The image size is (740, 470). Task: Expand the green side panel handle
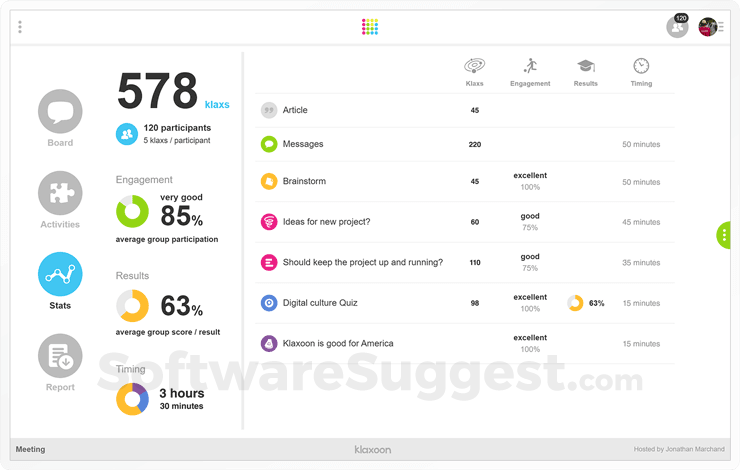point(724,235)
